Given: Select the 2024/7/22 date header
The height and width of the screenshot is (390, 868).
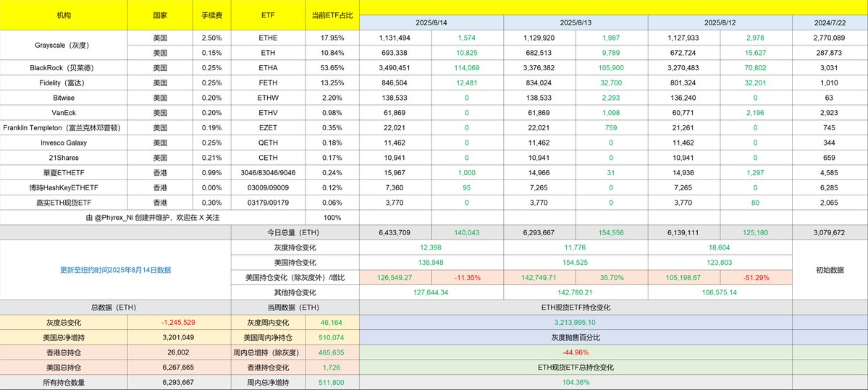Looking at the screenshot, I should [x=830, y=22].
